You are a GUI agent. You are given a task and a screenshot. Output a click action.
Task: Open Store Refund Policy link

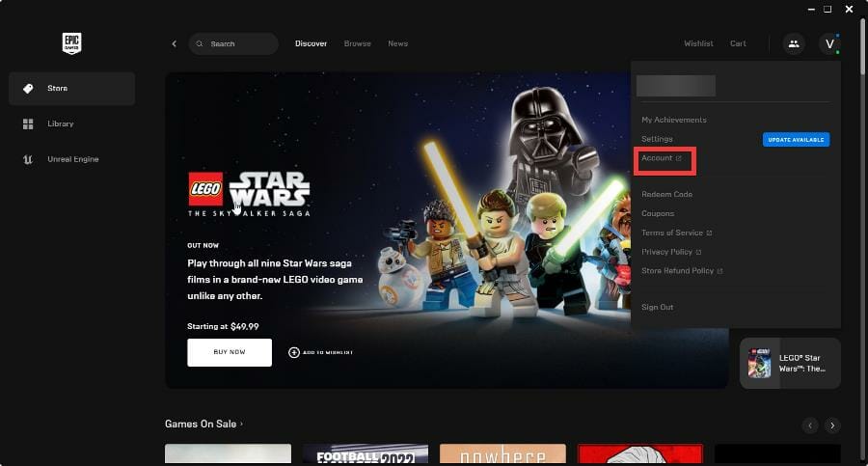682,271
